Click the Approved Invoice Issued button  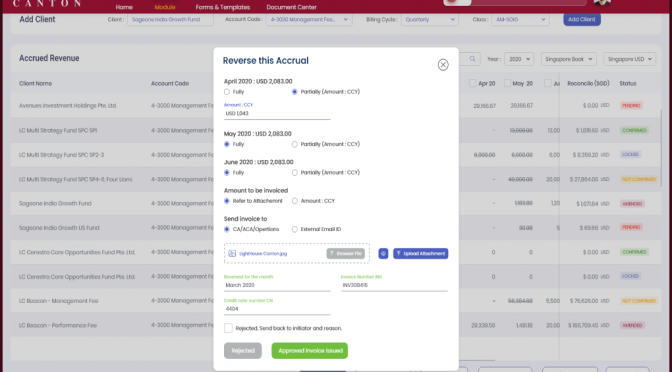[309, 351]
